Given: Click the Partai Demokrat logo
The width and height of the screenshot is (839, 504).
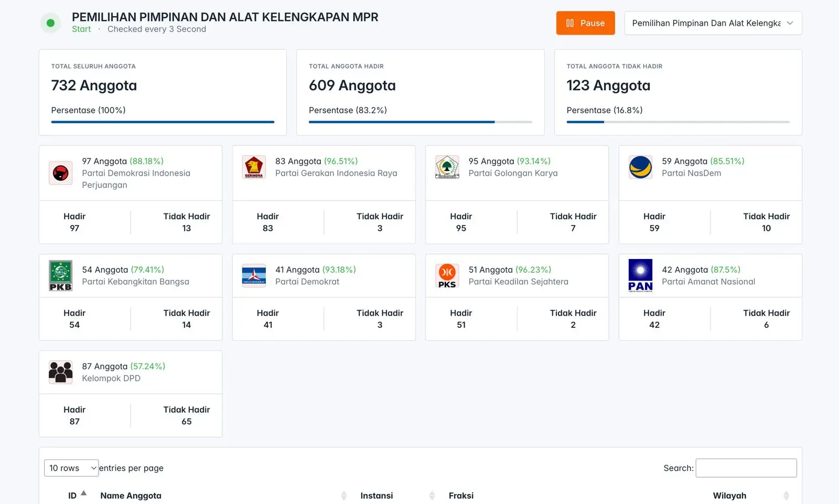Looking at the screenshot, I should [x=254, y=276].
